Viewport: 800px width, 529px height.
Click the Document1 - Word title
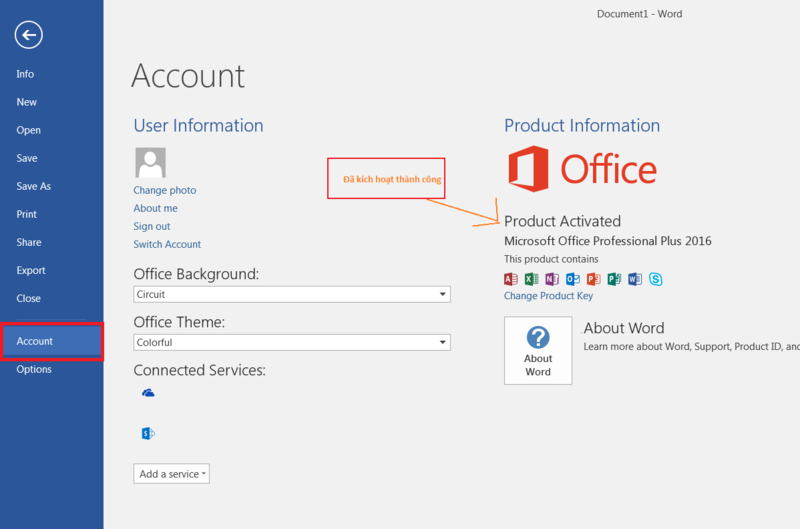tap(639, 14)
